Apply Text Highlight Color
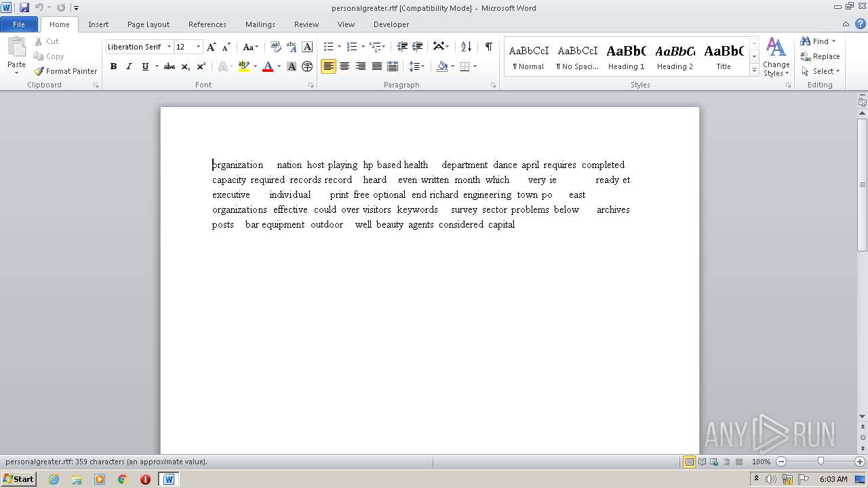 (x=243, y=66)
